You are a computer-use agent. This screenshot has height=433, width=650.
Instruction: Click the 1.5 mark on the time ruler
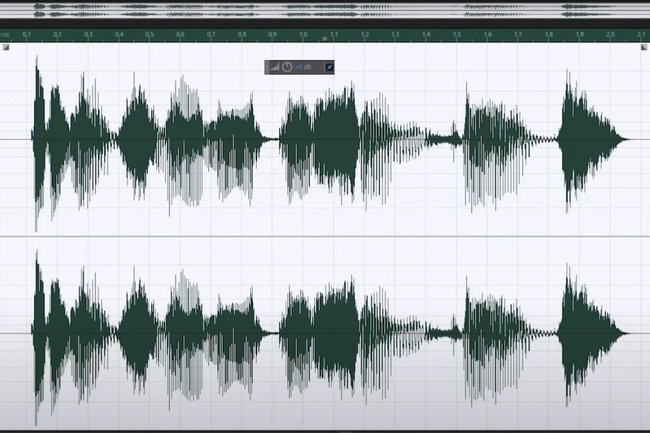pos(456,34)
